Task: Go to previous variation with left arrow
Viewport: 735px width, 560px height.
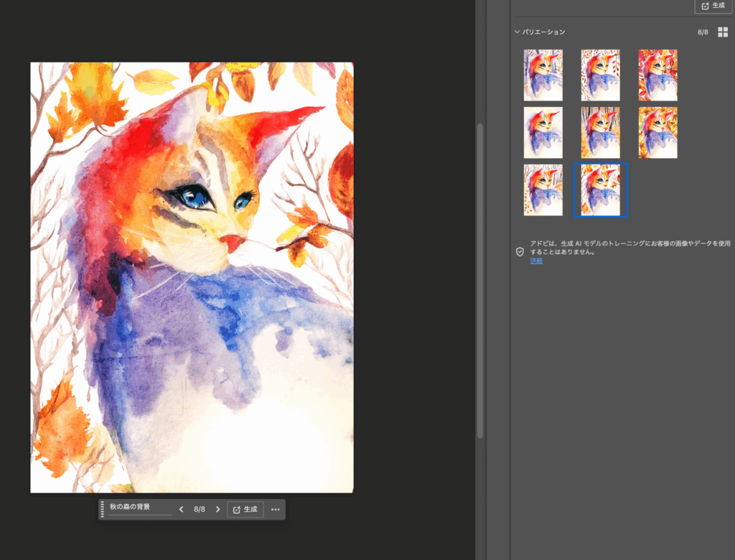Action: tap(182, 510)
